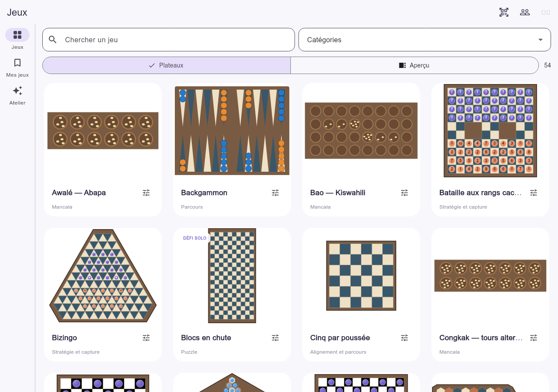The width and height of the screenshot is (558, 392).
Task: Open the Bao — Kiswahili board thumbnail
Action: [361, 131]
